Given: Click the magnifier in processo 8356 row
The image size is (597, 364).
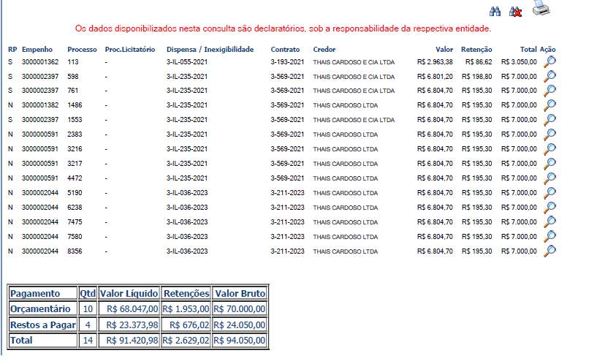Looking at the screenshot, I should point(550,251).
